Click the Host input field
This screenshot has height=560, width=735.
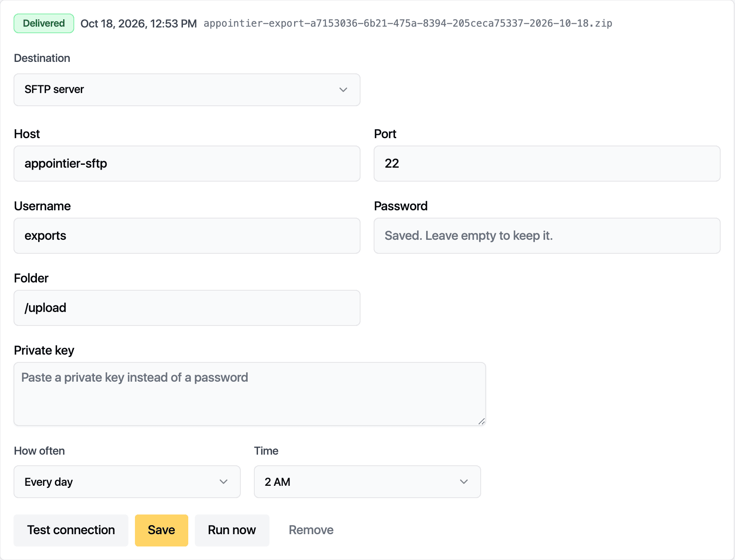pyautogui.click(x=187, y=164)
